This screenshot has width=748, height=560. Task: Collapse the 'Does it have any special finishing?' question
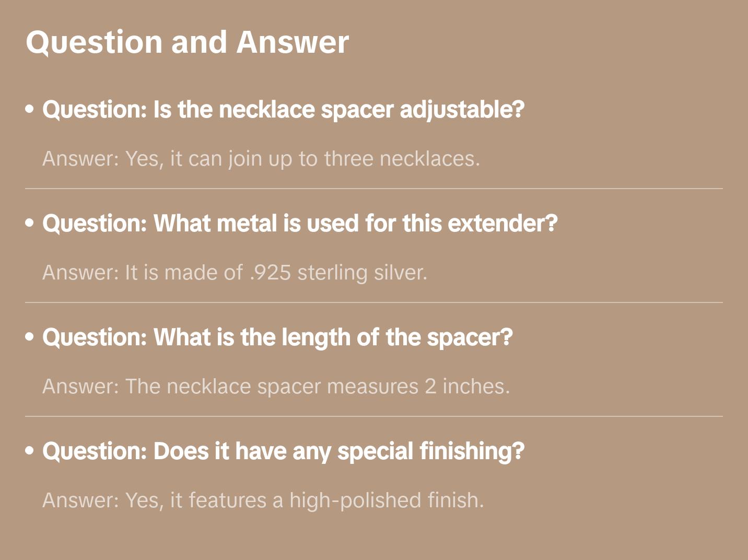(283, 451)
